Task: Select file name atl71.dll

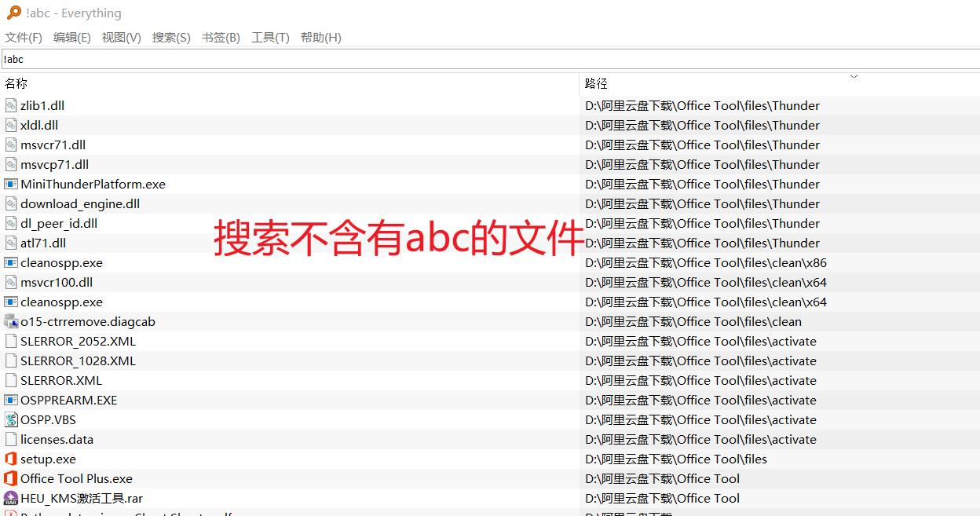Action: pos(43,243)
